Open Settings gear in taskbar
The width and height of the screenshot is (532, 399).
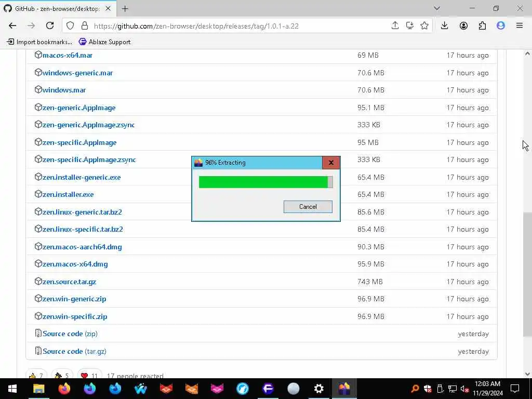pyautogui.click(x=318, y=389)
